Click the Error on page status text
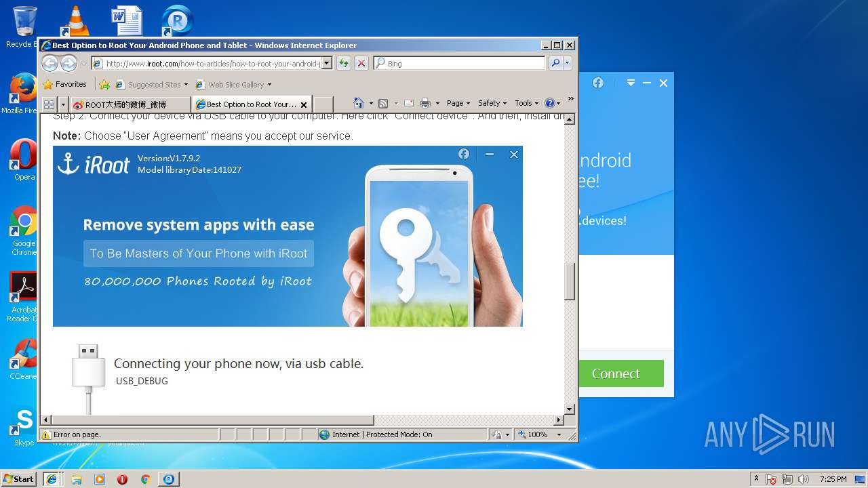This screenshot has height=488, width=868. [x=77, y=434]
